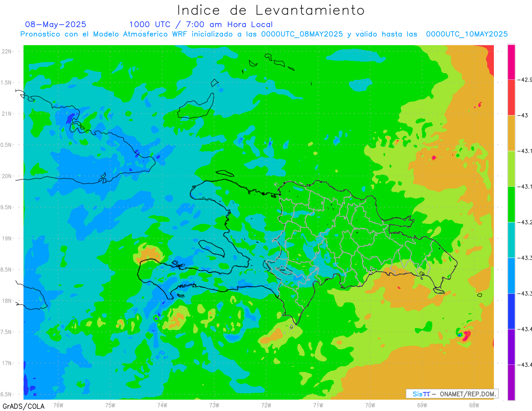This screenshot has width=532, height=411.
Task: Click the "68W" longitude label
Action: coord(473,405)
